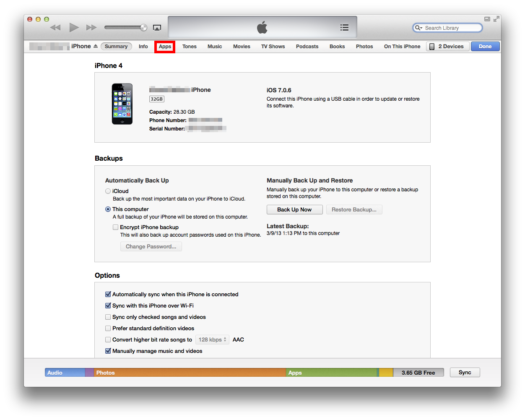The width and height of the screenshot is (525, 420).
Task: Start a sync with the Sync button
Action: point(465,372)
